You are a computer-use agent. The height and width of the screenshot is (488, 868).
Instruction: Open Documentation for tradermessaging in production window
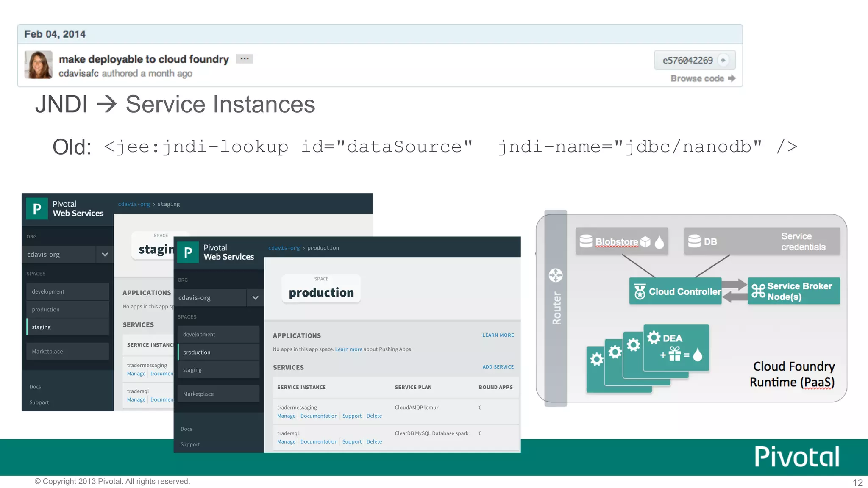(x=319, y=416)
